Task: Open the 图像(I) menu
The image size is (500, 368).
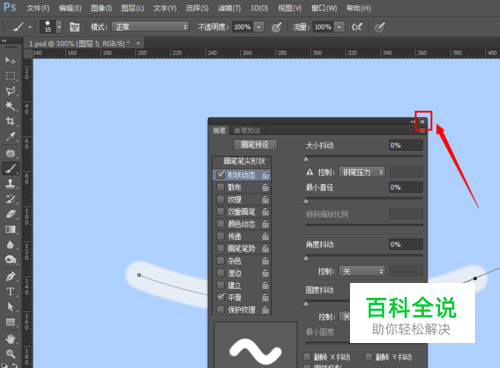Action: [x=101, y=8]
